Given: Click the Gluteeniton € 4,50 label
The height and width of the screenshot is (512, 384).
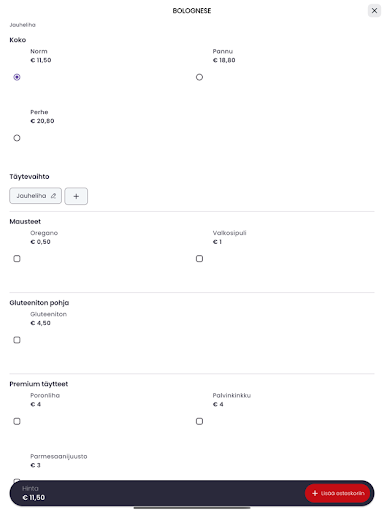Looking at the screenshot, I should (49, 318).
